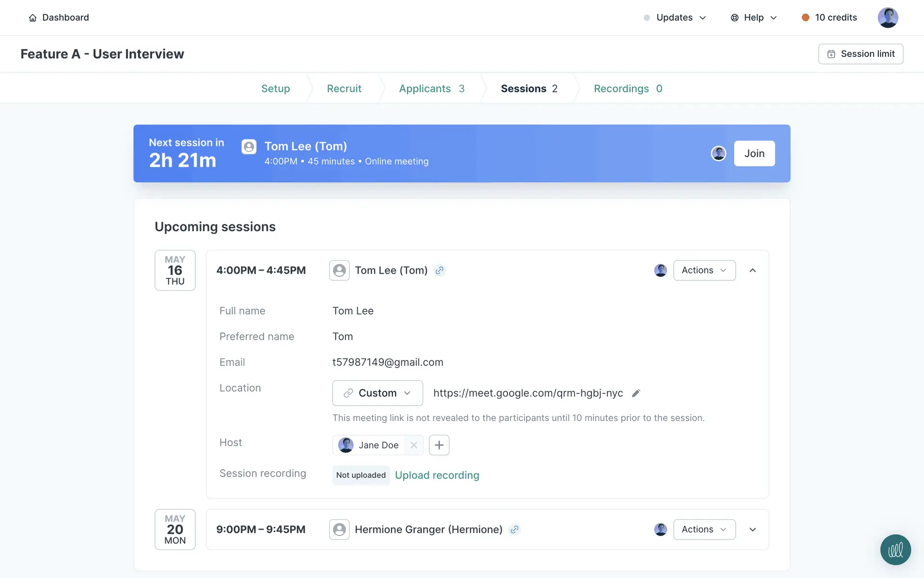Open the user profile avatar menu

pyautogui.click(x=887, y=18)
